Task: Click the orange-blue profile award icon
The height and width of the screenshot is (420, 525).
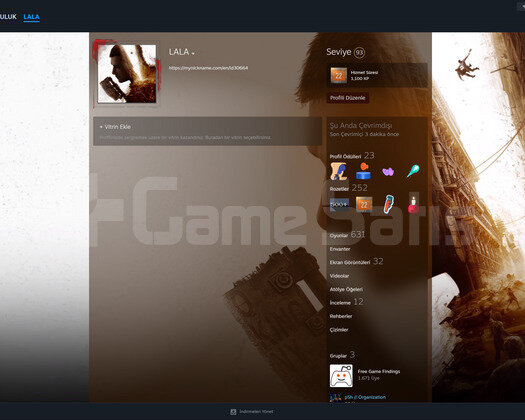Action: [363, 171]
